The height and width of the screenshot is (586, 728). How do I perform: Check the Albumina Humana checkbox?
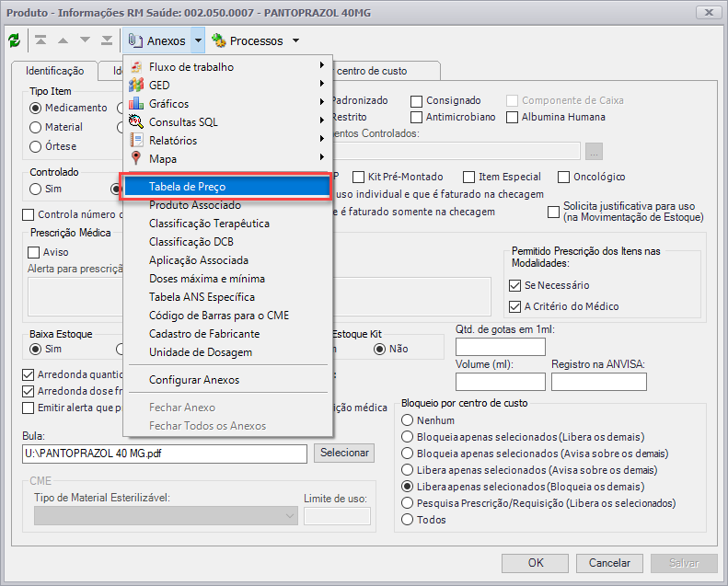point(512,117)
